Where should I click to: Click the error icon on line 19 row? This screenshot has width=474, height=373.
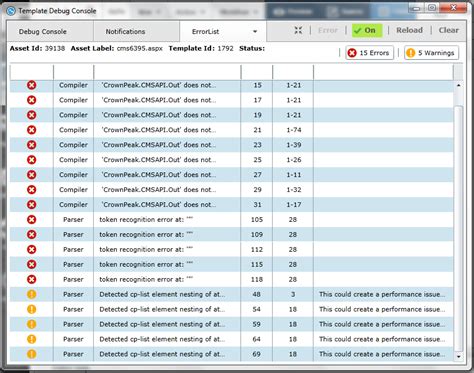32,115
